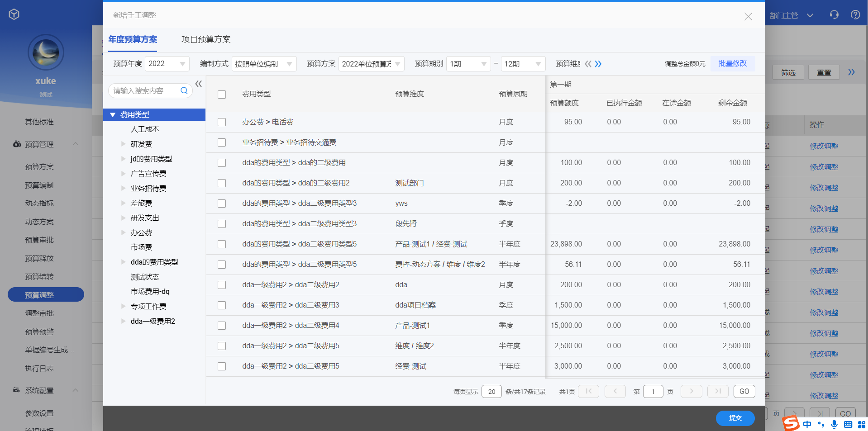Image resolution: width=868 pixels, height=431 pixels.
Task: Click the search magnifier icon in tree panel
Action: tap(184, 90)
